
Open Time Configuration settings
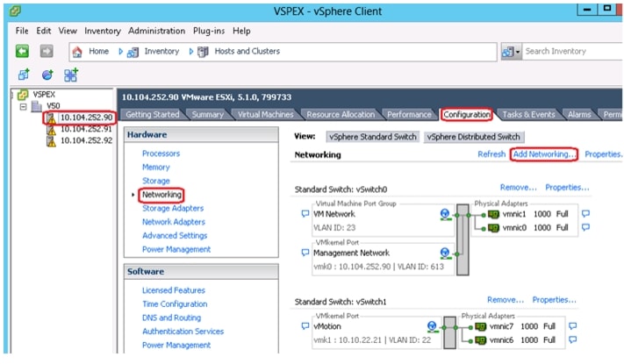click(x=175, y=304)
